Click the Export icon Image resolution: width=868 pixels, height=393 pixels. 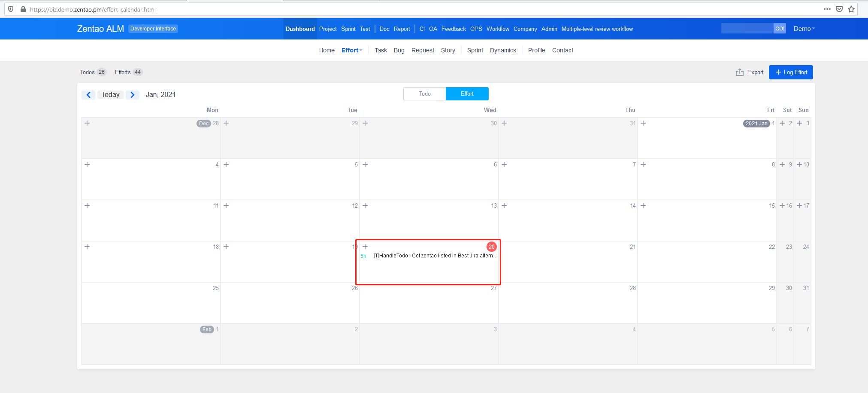pyautogui.click(x=739, y=72)
